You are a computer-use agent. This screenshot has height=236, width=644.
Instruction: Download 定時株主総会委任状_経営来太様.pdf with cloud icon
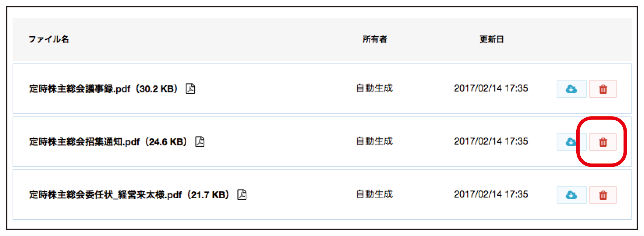point(571,195)
